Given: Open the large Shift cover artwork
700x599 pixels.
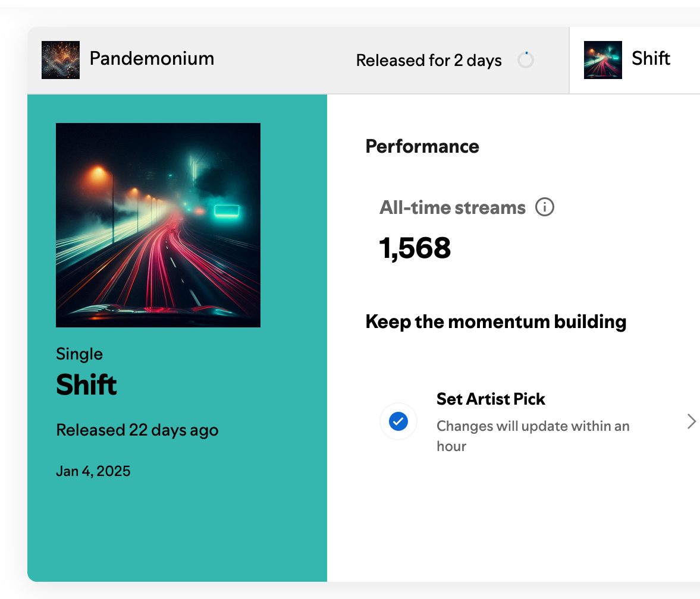Looking at the screenshot, I should (x=158, y=225).
